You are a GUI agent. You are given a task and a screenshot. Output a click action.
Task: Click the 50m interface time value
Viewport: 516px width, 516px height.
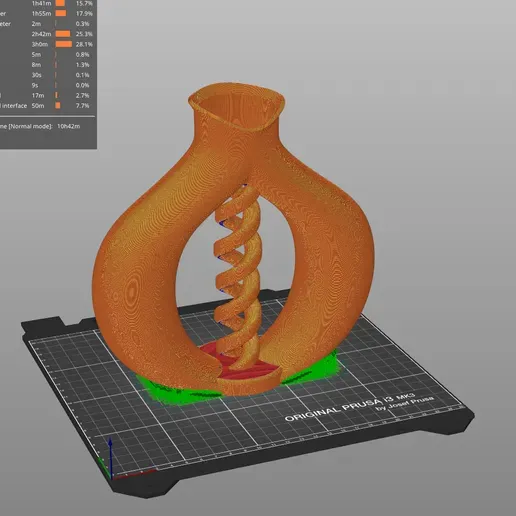(x=38, y=106)
